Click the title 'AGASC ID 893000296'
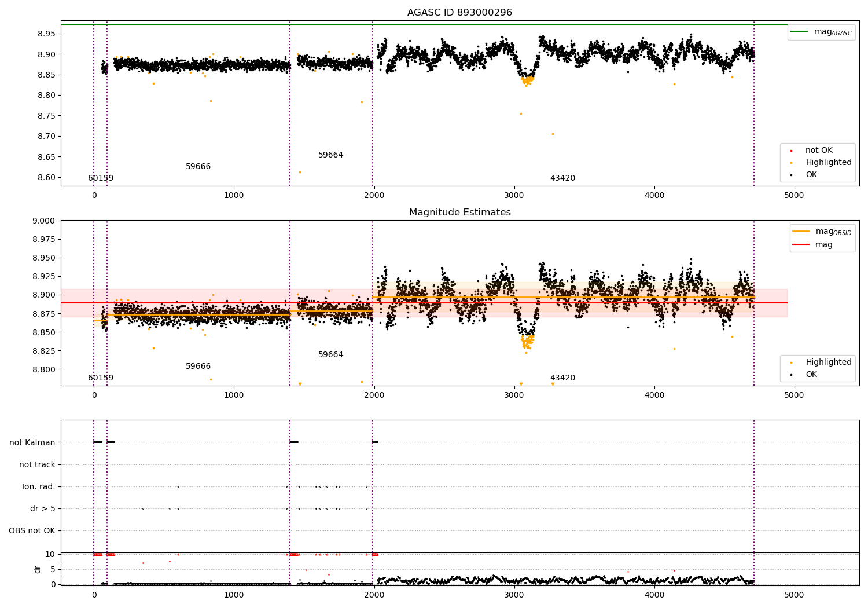The height and width of the screenshot is (608, 868). coord(459,13)
